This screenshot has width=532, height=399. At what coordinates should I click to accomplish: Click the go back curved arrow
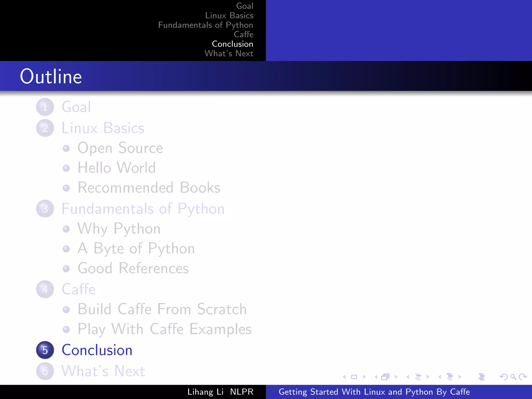[x=504, y=377]
